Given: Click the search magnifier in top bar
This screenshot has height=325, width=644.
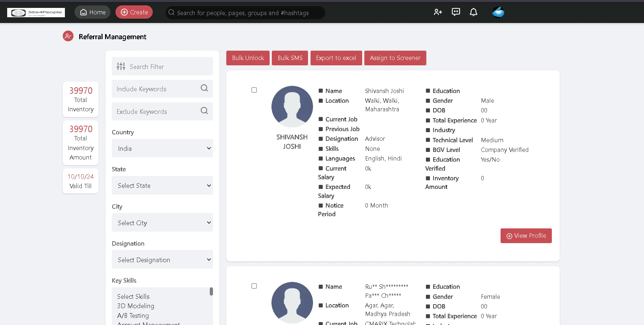Looking at the screenshot, I should pos(171,13).
